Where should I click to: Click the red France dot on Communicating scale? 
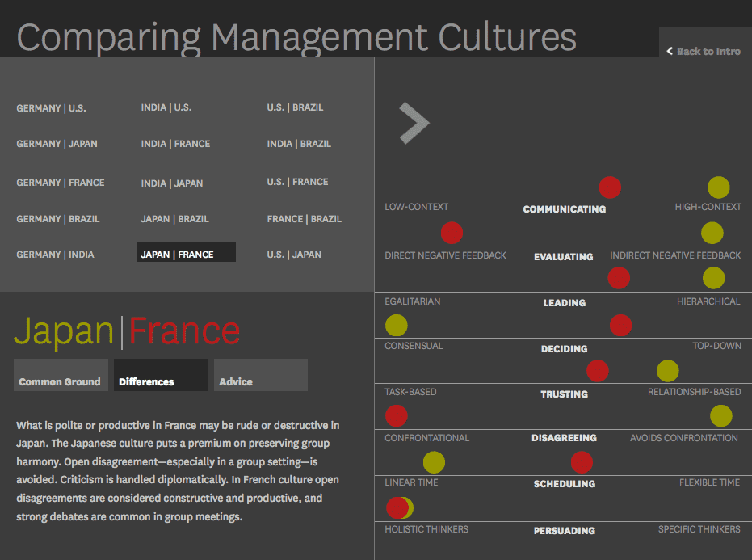(x=610, y=187)
